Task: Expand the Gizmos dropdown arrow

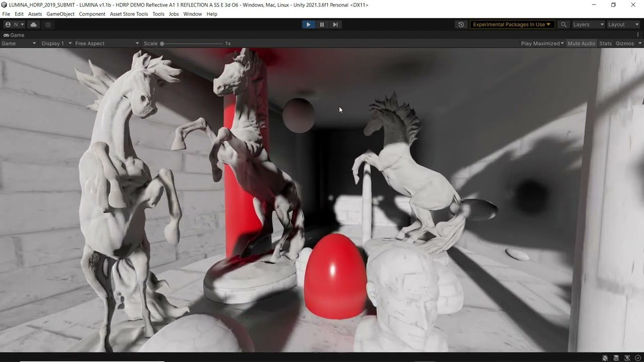Action: tap(640, 44)
